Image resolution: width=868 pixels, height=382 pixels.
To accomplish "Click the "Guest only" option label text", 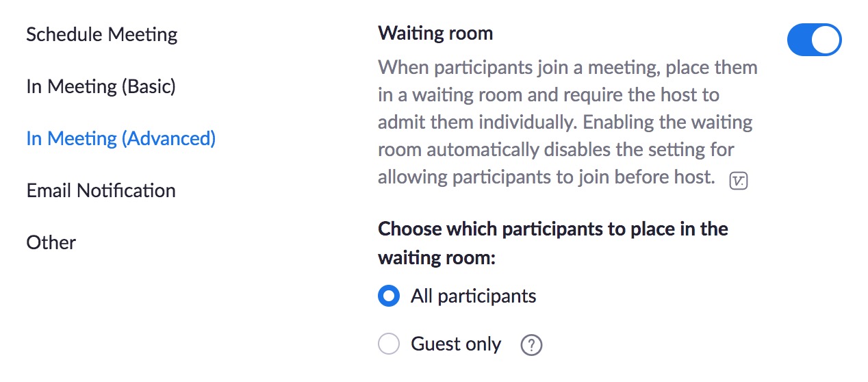I will [456, 344].
